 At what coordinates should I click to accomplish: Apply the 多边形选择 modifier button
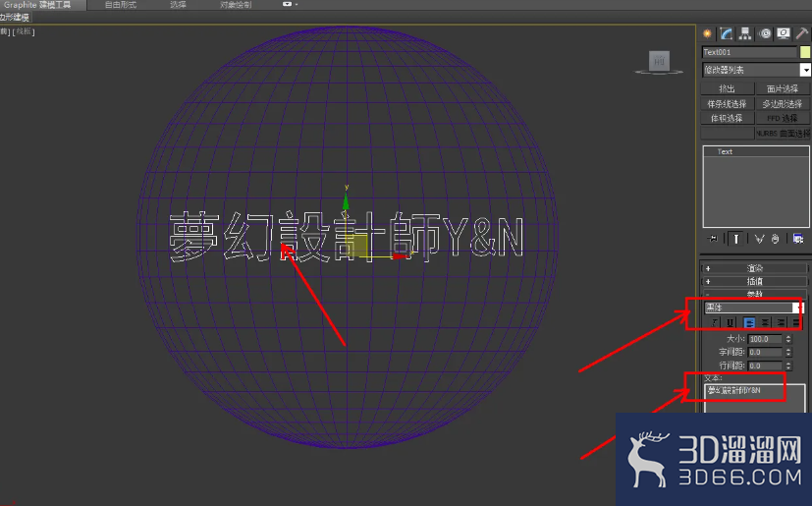pos(782,104)
